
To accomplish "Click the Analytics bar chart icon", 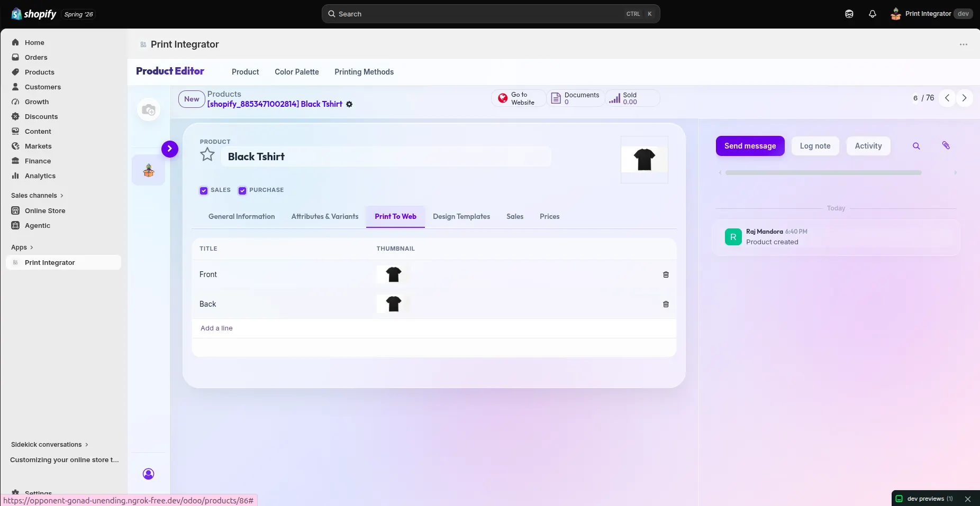I will [x=15, y=176].
